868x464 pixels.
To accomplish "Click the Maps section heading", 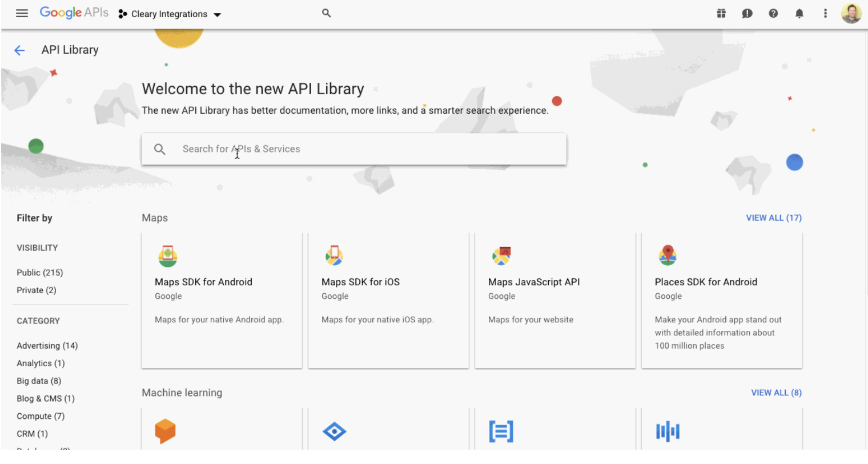I will pyautogui.click(x=155, y=218).
